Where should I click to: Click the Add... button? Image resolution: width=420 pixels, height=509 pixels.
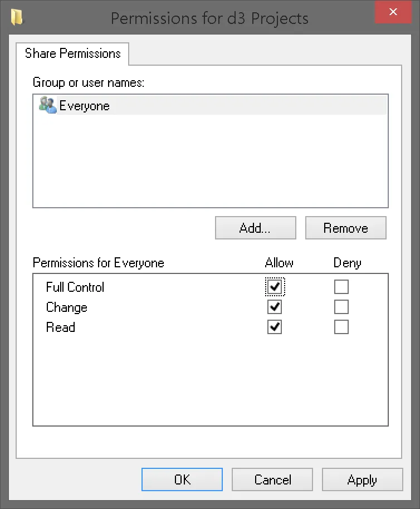(x=256, y=228)
